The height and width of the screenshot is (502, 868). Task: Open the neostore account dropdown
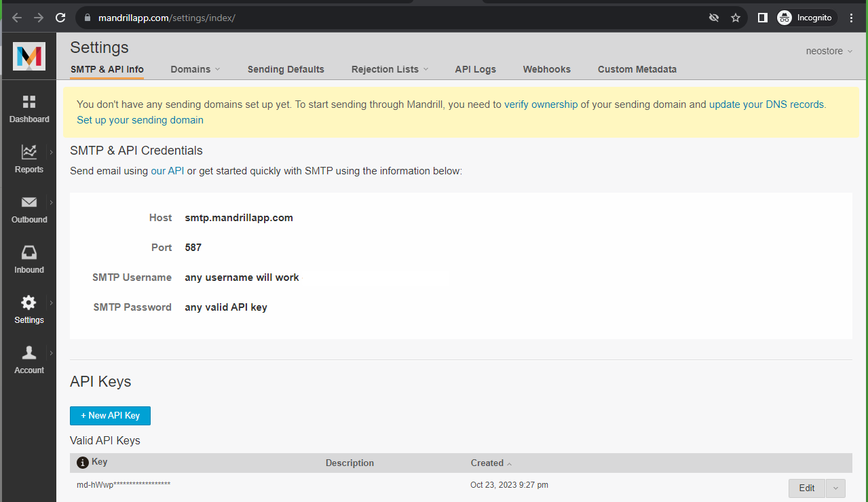click(829, 51)
